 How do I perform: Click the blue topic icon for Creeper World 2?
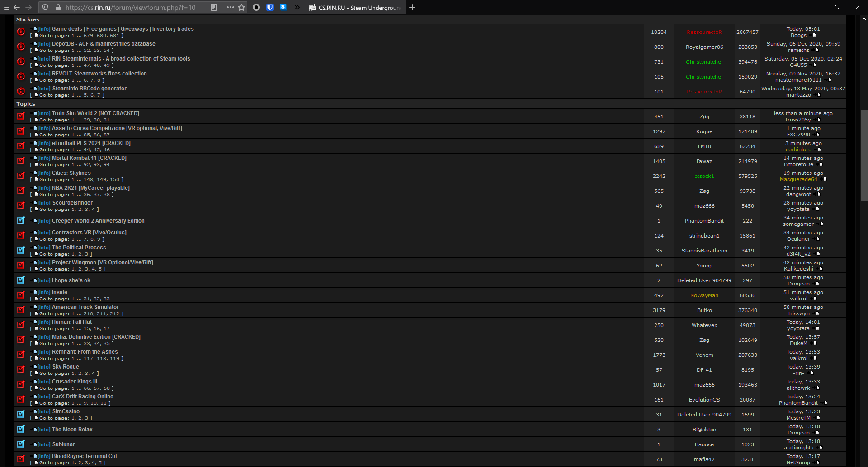(x=21, y=220)
